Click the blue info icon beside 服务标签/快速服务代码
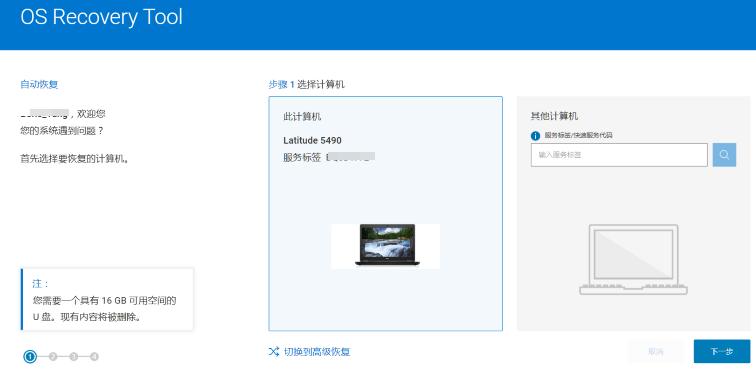Screen dimensions: 756x382 pyautogui.click(x=535, y=136)
